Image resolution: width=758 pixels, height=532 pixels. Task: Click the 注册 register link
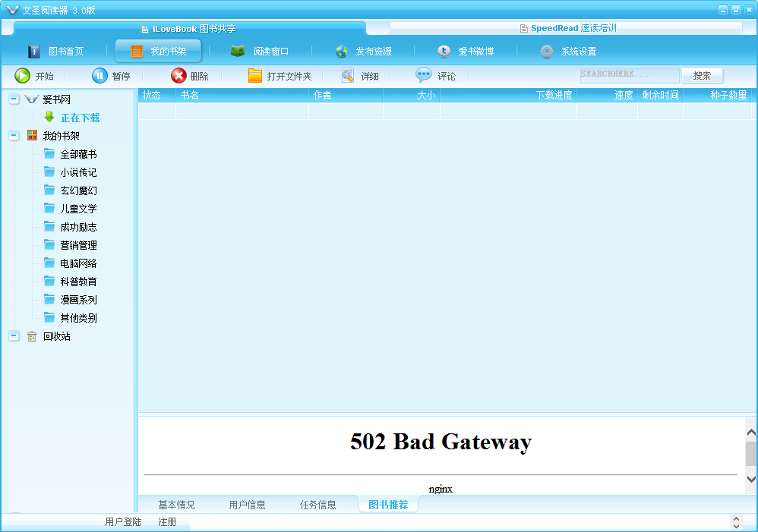(x=167, y=522)
